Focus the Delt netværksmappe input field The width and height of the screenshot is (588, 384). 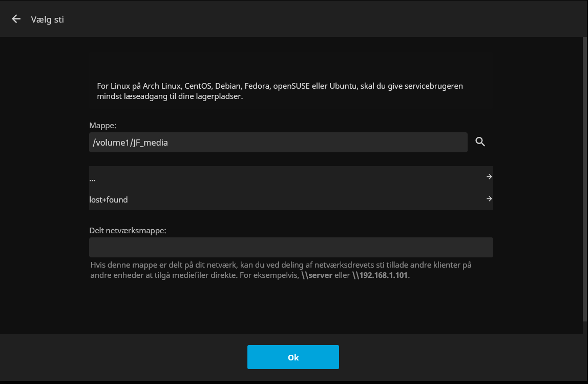click(290, 247)
